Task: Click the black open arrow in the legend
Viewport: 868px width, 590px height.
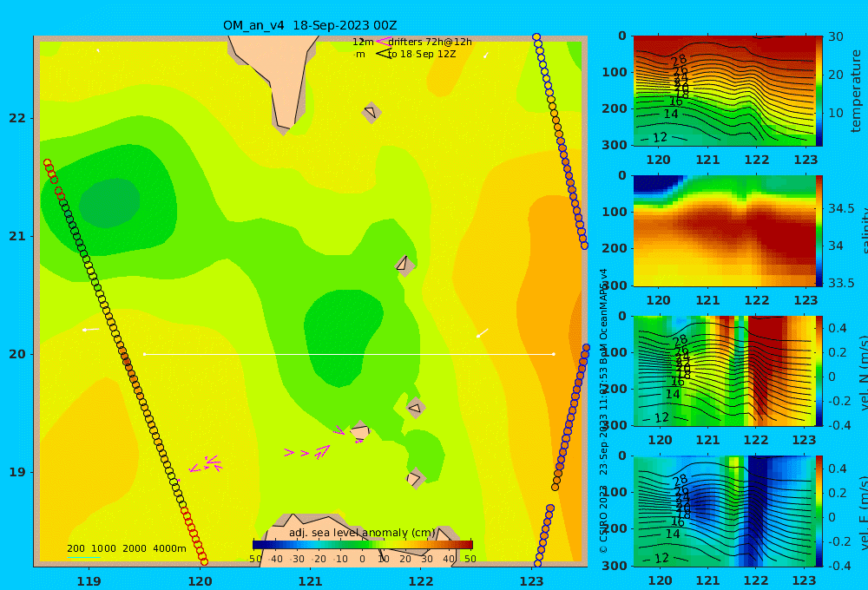Action: point(384,54)
